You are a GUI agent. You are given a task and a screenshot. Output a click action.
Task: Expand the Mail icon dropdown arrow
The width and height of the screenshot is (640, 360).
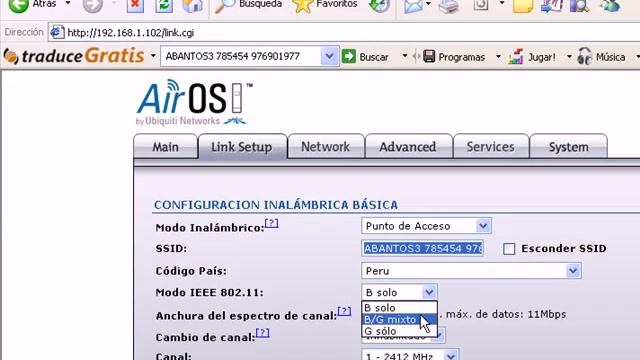click(428, 4)
